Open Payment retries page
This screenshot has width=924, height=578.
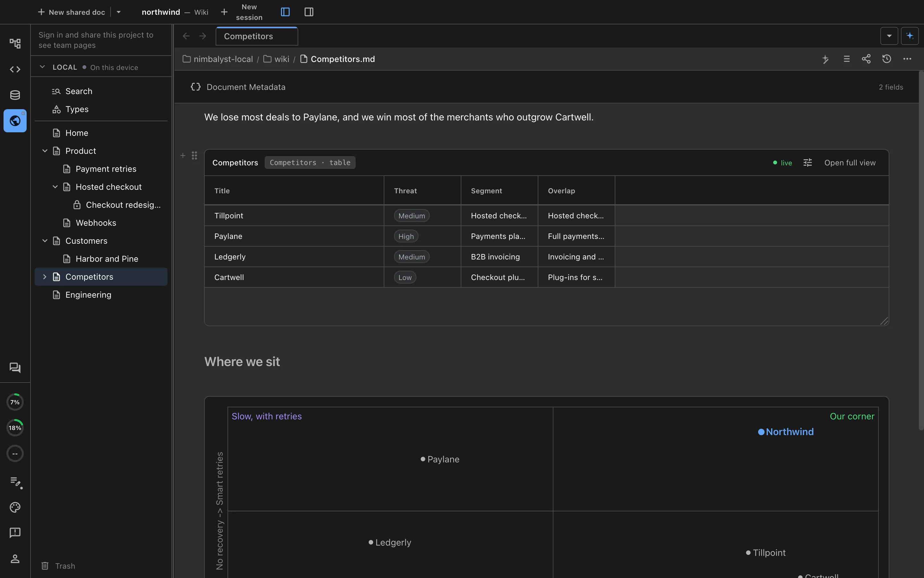pyautogui.click(x=101, y=169)
